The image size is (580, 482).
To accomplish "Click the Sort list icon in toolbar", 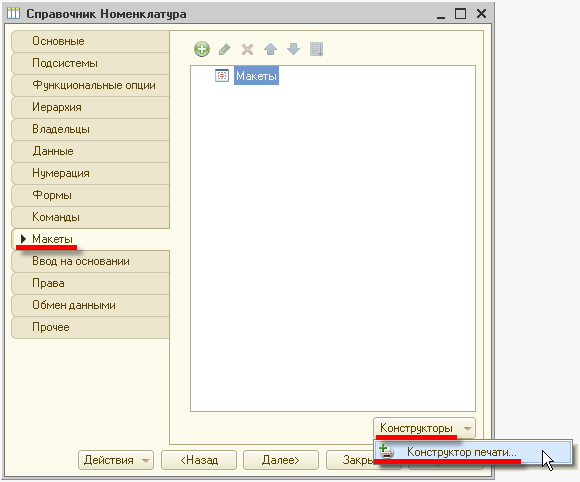I will click(317, 49).
